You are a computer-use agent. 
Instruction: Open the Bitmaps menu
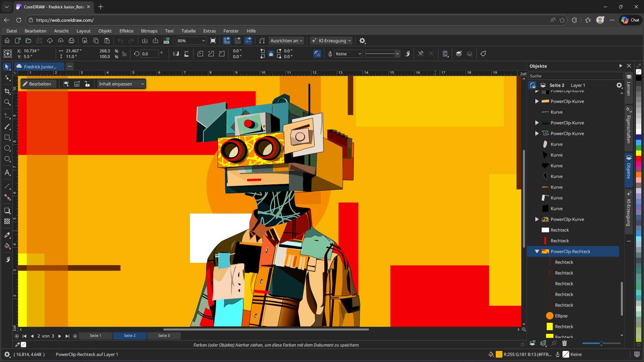(x=149, y=31)
